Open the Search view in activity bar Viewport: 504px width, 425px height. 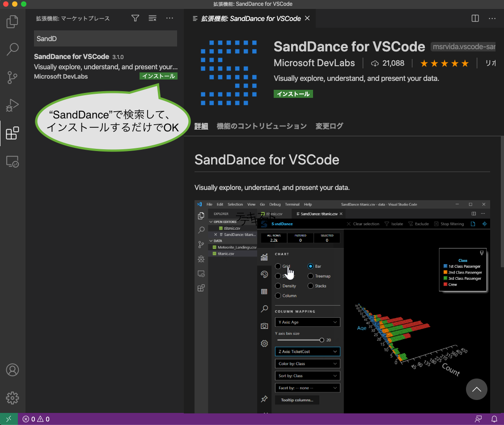pyautogui.click(x=13, y=49)
